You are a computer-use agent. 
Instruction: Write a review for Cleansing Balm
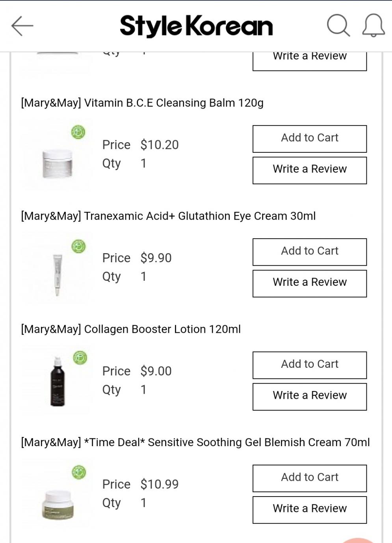tap(310, 170)
